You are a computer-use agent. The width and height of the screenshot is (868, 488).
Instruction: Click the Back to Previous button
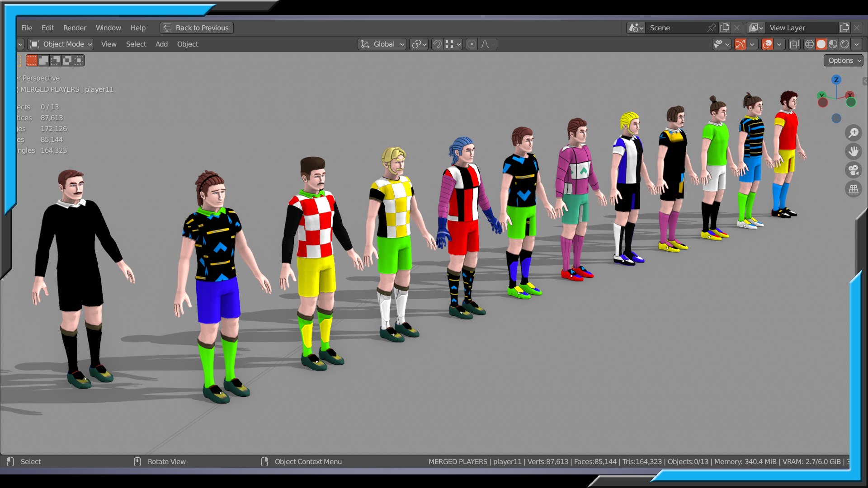pyautogui.click(x=197, y=28)
